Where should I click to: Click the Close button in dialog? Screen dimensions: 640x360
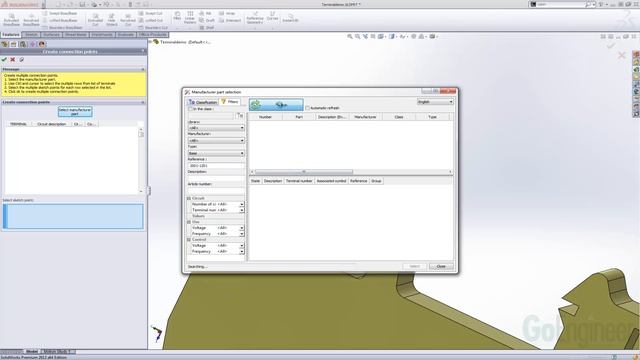(x=441, y=266)
